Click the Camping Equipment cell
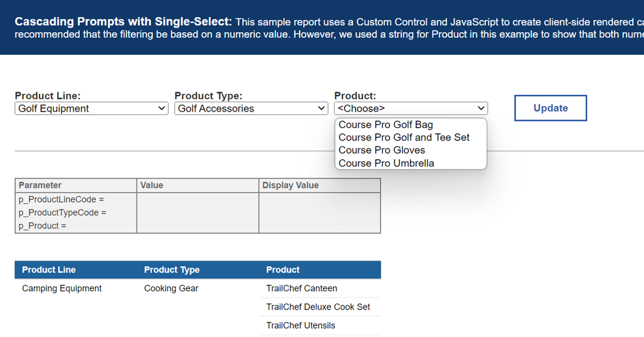This screenshot has width=644, height=337. click(x=62, y=288)
